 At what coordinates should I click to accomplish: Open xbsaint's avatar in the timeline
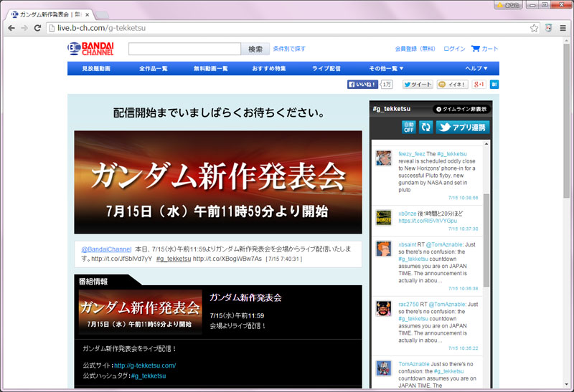point(384,249)
